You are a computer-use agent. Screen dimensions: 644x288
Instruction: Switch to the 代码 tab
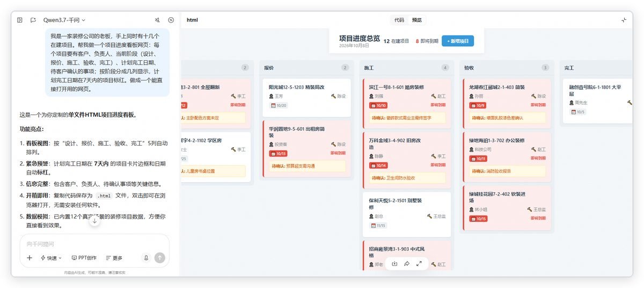click(x=399, y=20)
